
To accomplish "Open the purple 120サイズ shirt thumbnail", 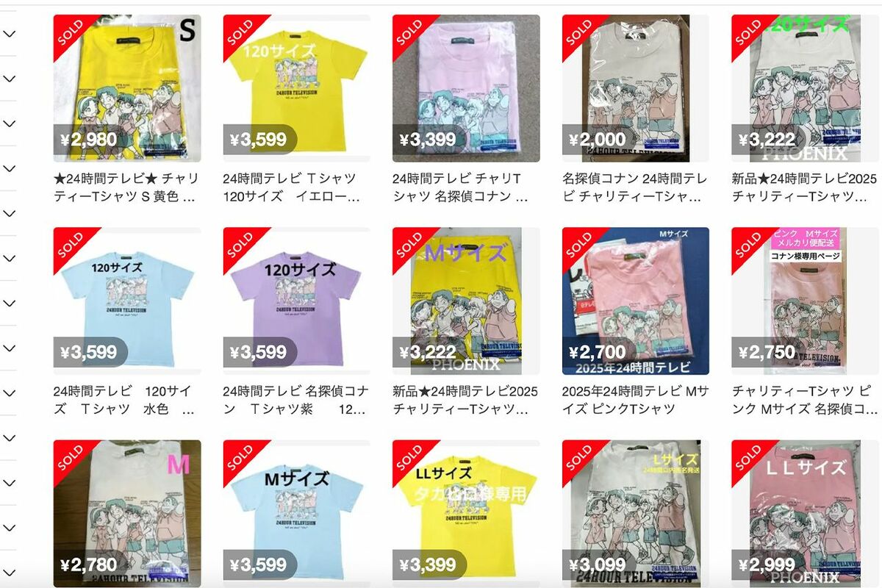I will click(x=297, y=301).
